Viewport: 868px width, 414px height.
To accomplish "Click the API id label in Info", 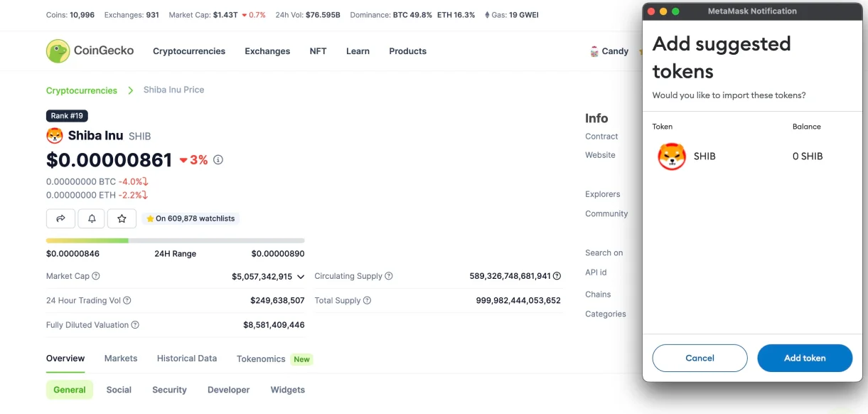I will pyautogui.click(x=596, y=272).
